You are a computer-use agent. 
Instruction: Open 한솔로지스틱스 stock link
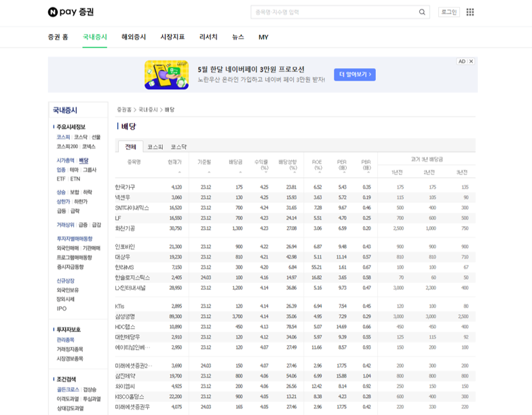click(132, 277)
